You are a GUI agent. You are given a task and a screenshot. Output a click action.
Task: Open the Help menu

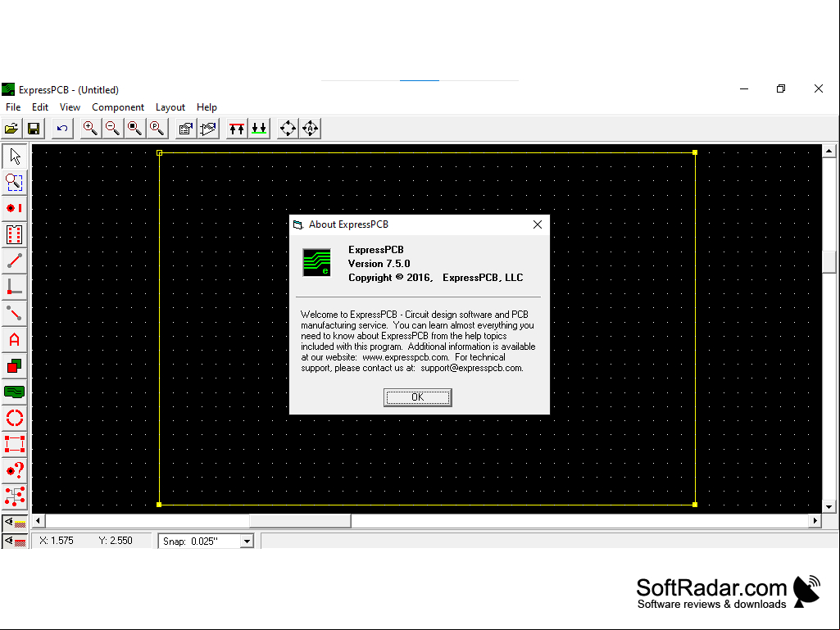[x=207, y=107]
